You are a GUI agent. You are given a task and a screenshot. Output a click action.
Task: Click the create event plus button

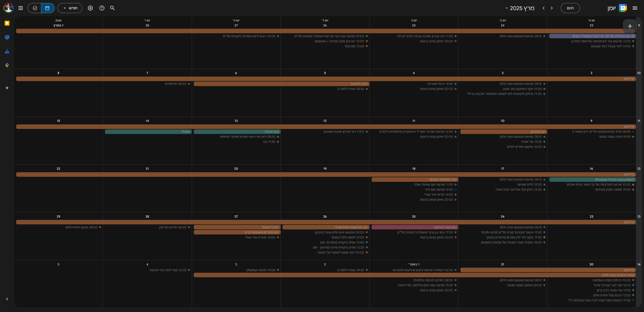click(x=630, y=26)
